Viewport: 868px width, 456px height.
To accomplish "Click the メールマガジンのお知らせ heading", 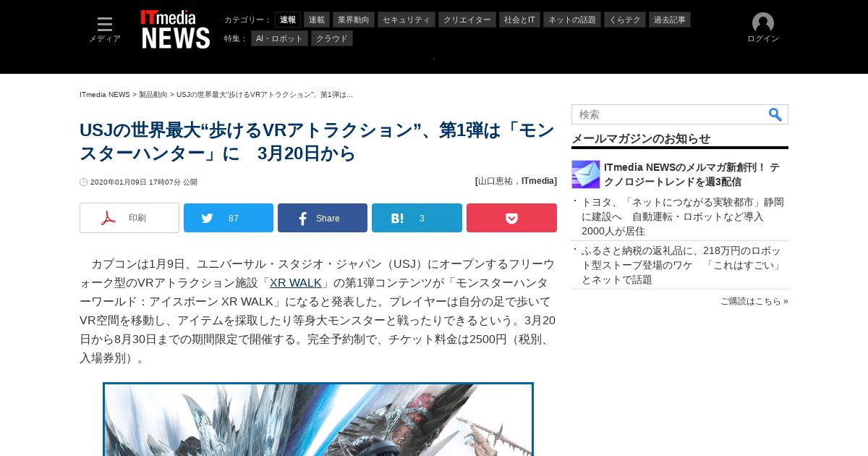I will [x=641, y=138].
